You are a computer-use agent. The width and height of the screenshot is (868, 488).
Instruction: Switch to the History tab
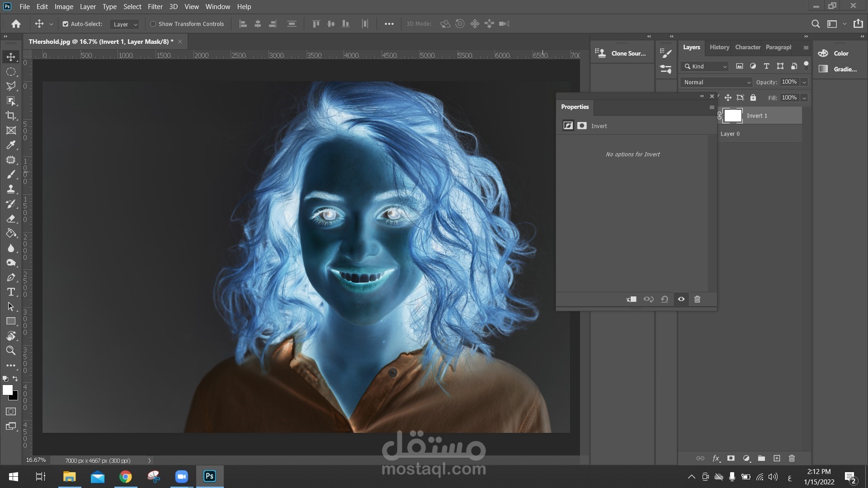coord(719,47)
